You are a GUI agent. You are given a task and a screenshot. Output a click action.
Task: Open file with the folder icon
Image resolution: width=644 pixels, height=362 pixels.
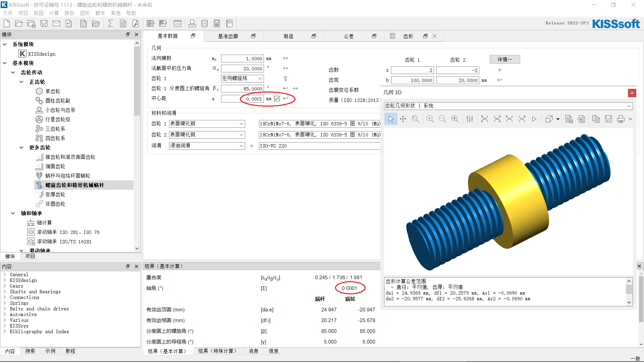tap(19, 23)
